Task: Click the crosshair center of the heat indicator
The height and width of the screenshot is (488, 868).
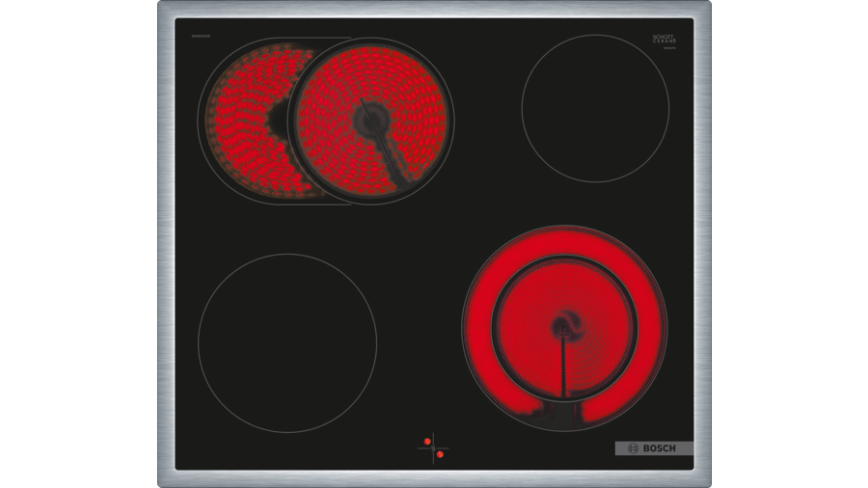Action: pyautogui.click(x=432, y=447)
